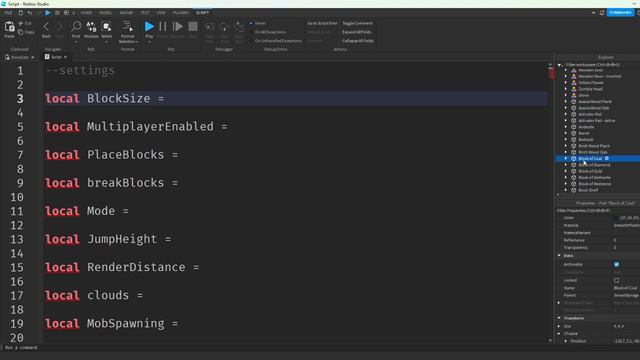The image size is (640, 360).
Task: Select the Never debug errors option
Action: 251,23
